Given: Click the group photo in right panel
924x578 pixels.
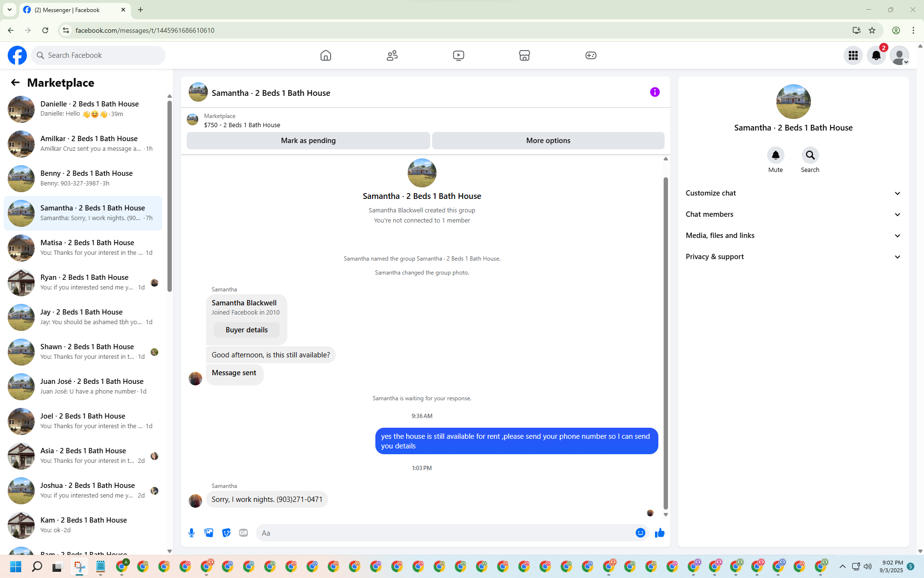Looking at the screenshot, I should tap(794, 102).
